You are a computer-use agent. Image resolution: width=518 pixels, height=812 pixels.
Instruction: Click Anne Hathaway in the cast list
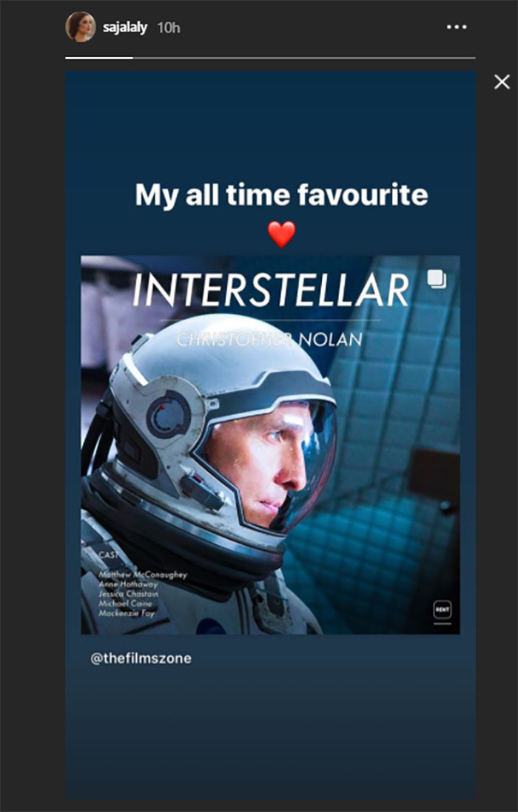pyautogui.click(x=128, y=584)
